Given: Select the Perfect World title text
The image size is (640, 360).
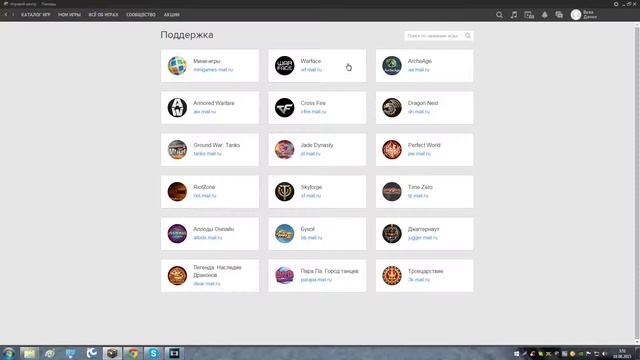Looking at the screenshot, I should 424,145.
